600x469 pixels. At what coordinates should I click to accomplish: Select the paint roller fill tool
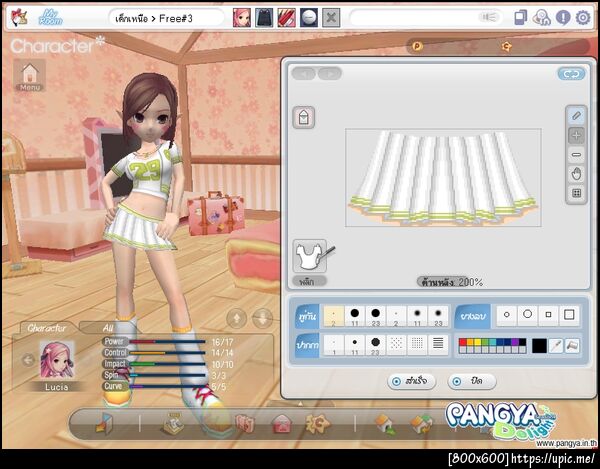tap(572, 346)
